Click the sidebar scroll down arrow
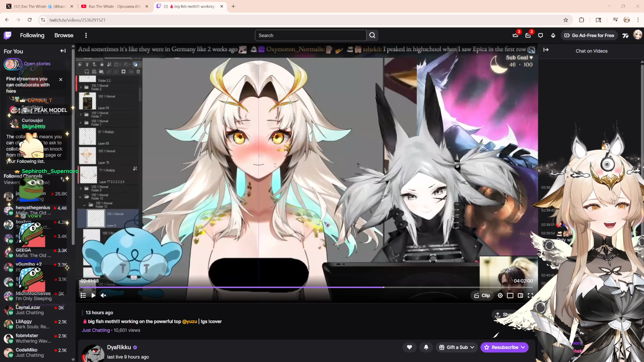Viewport: 644px width, 362px height. [73, 359]
